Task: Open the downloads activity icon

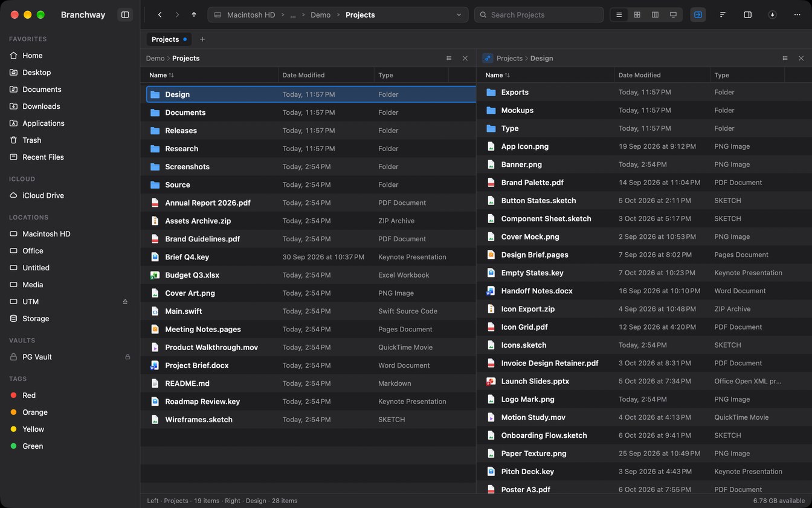Action: pyautogui.click(x=772, y=15)
